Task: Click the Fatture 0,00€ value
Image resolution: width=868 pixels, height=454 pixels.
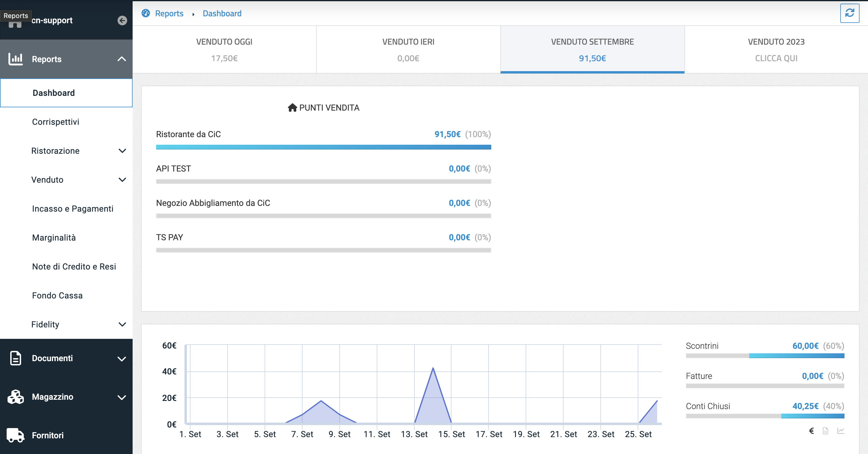Action: 813,376
